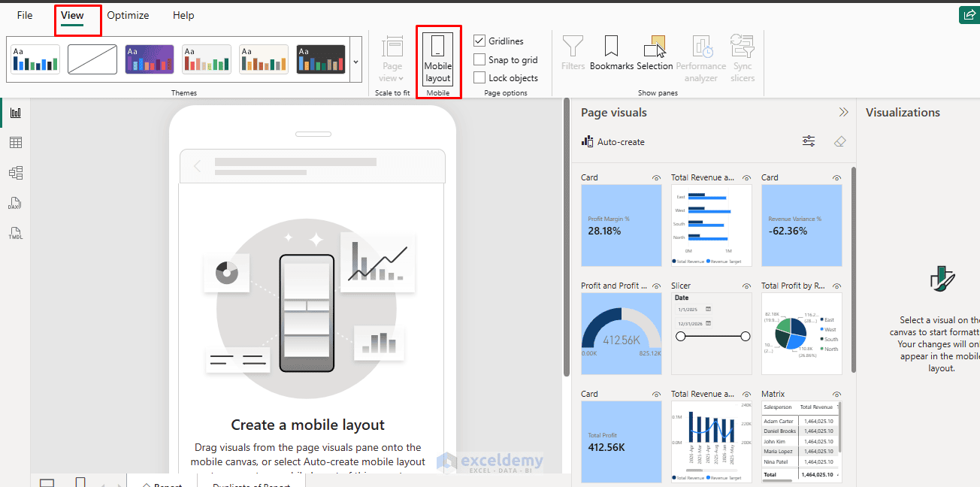Switch to Table view in the left sidebar
This screenshot has height=487, width=980.
(15, 143)
